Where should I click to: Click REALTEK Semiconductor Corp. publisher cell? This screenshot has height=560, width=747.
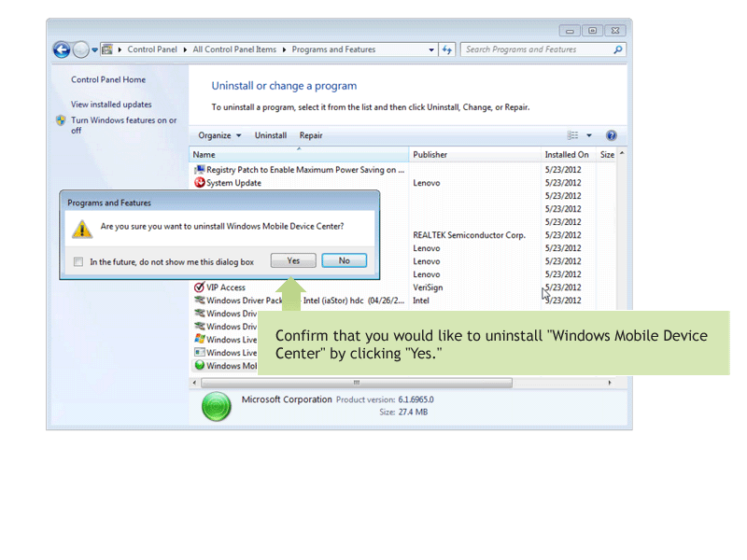point(469,235)
